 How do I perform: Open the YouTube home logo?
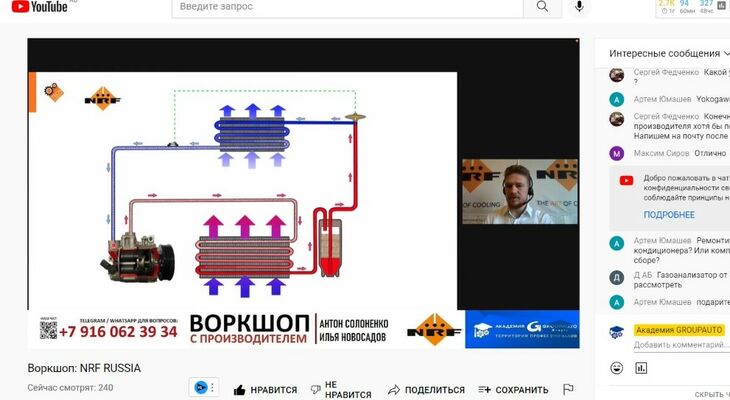pos(40,7)
